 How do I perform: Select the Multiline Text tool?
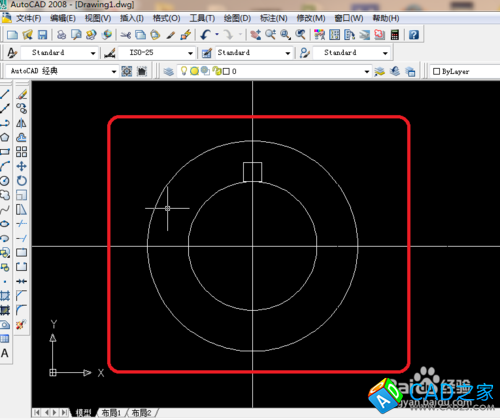[5, 353]
